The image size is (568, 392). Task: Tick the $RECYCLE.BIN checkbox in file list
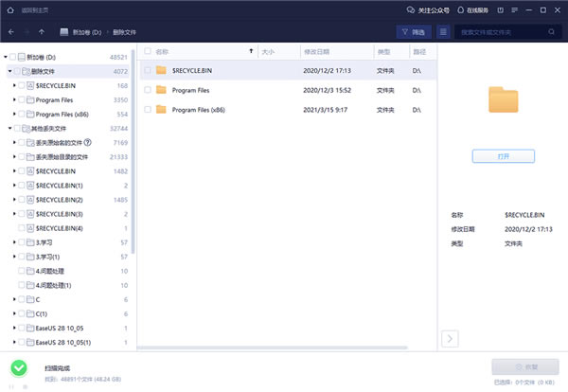pyautogui.click(x=147, y=70)
